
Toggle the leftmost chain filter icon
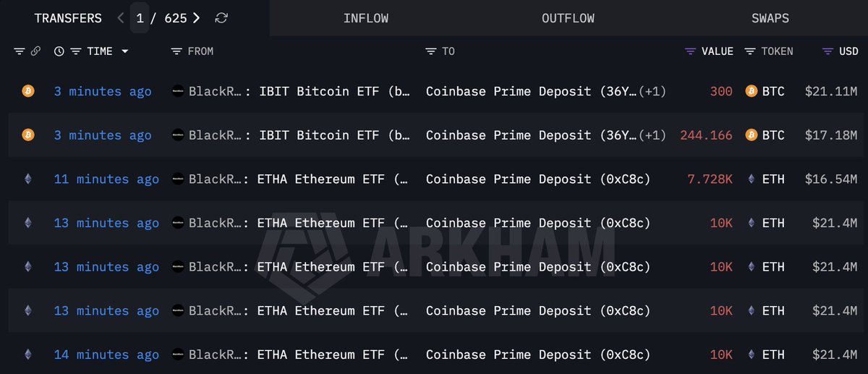[x=19, y=51]
